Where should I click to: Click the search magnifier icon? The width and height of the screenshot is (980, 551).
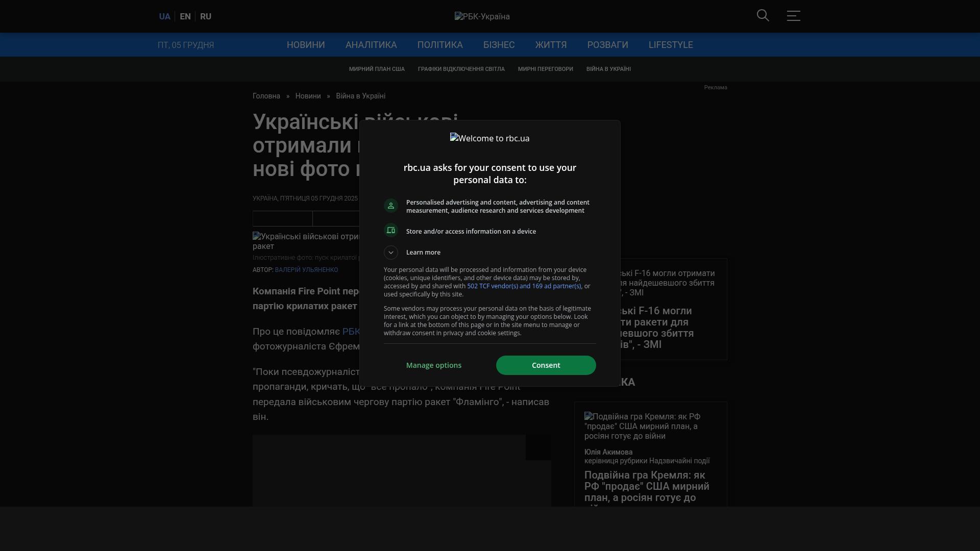point(763,16)
